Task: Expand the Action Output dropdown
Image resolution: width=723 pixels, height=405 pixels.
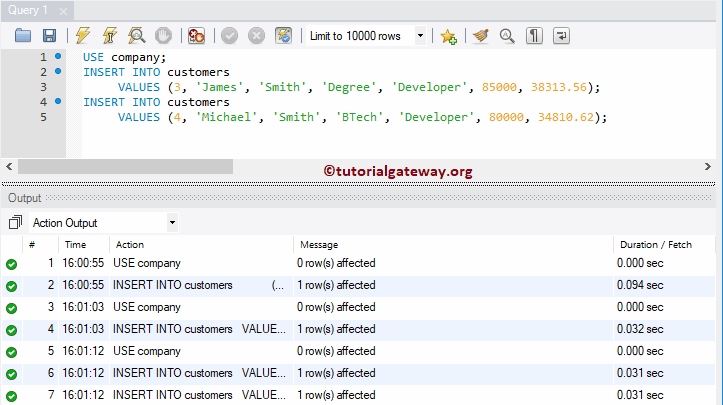Action: [172, 222]
